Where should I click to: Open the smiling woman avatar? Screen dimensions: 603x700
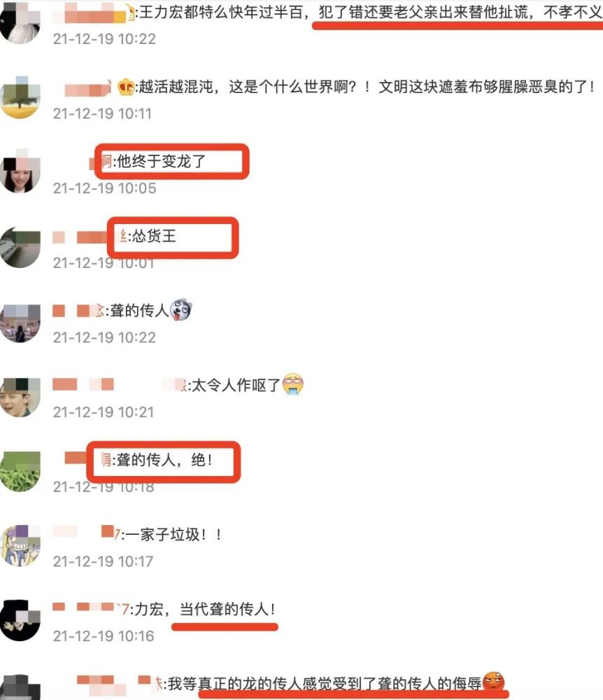point(20,172)
